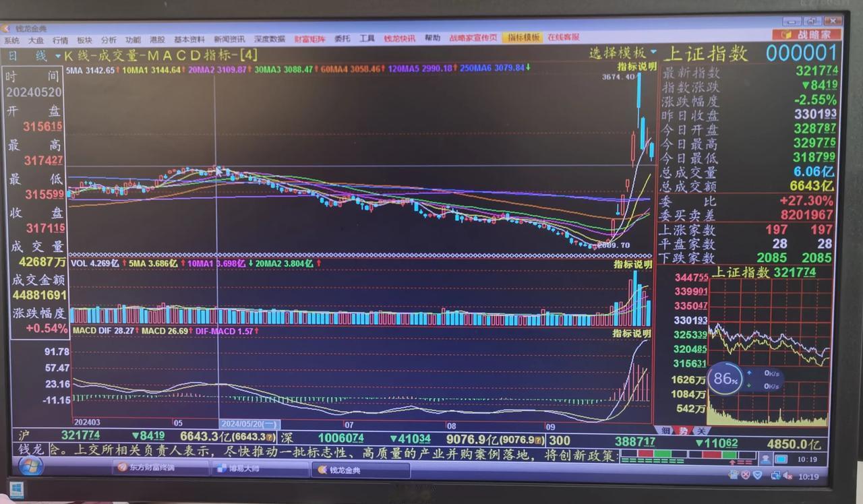Open the 分析 menu
The height and width of the screenshot is (504, 863).
click(x=109, y=40)
